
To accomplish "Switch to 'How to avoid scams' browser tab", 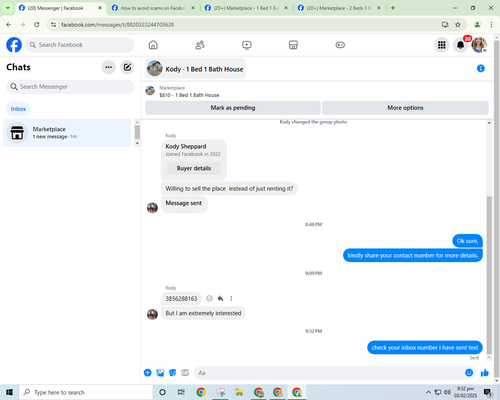I will tap(153, 8).
